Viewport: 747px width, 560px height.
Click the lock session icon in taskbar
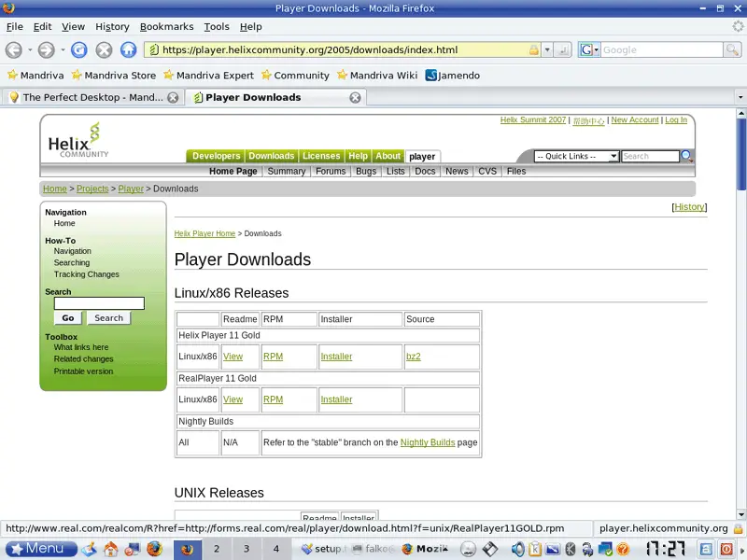706,549
